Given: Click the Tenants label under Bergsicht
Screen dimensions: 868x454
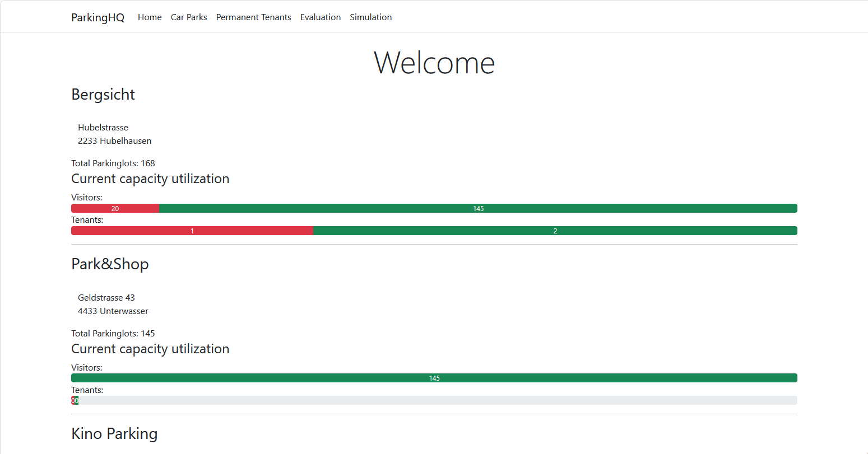Looking at the screenshot, I should click(x=87, y=220).
